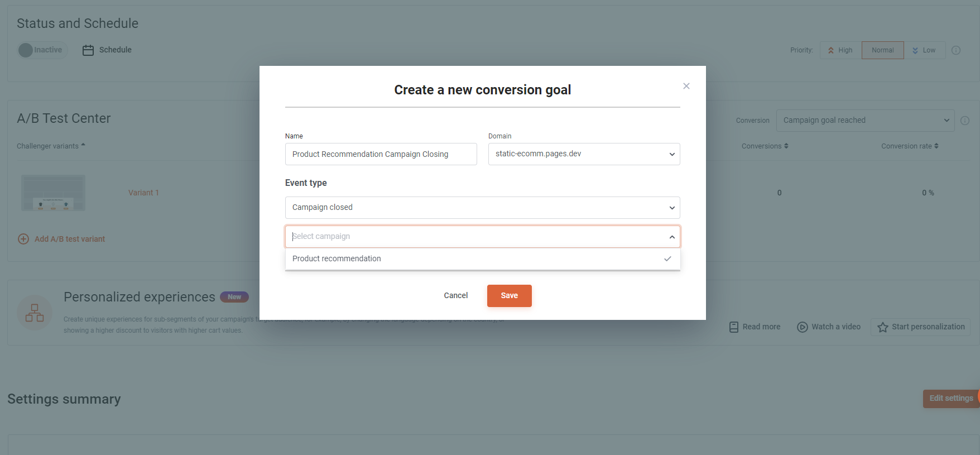Close the conversion goal dialog
The height and width of the screenshot is (455, 980).
click(686, 86)
